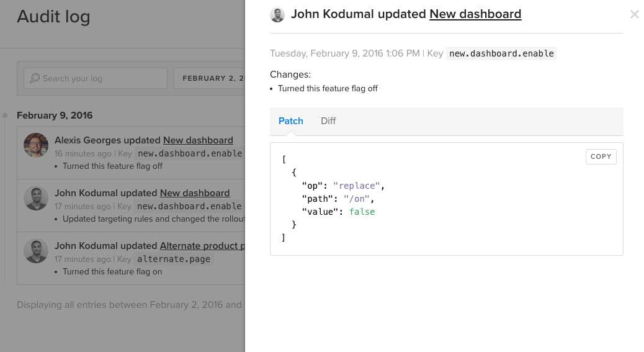This screenshot has height=352, width=644.
Task: Select the Patch tab
Action: click(290, 121)
